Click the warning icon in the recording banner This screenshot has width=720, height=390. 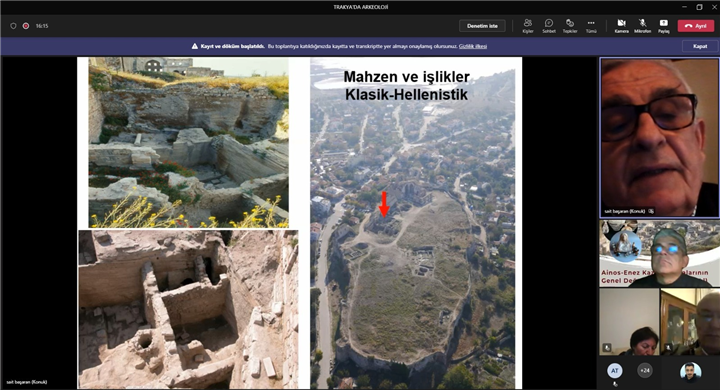point(195,46)
